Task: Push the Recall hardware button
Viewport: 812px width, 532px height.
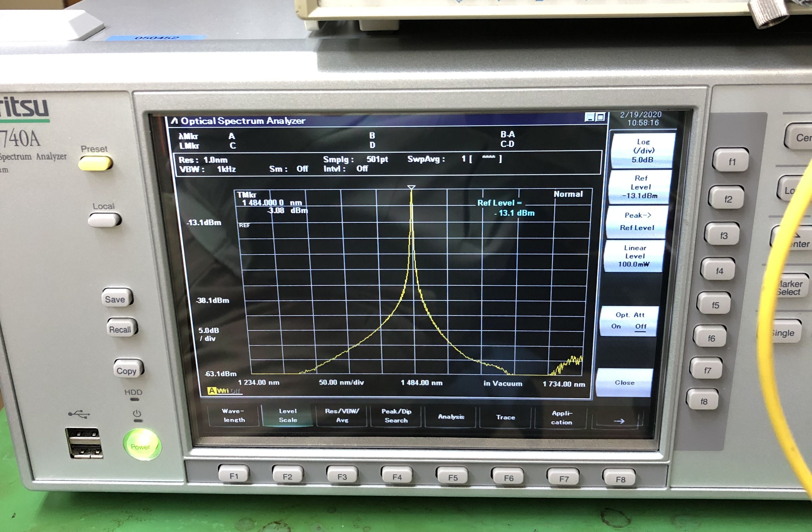Action: [x=122, y=328]
